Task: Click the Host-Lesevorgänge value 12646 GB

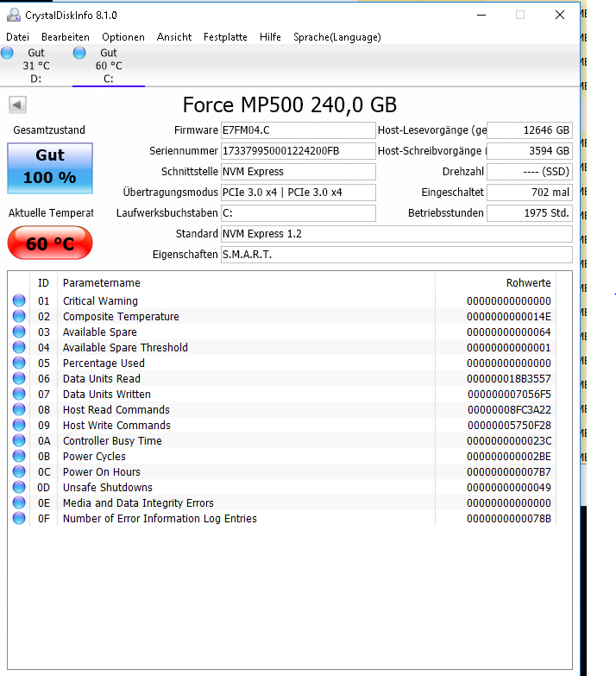Action: tap(530, 130)
